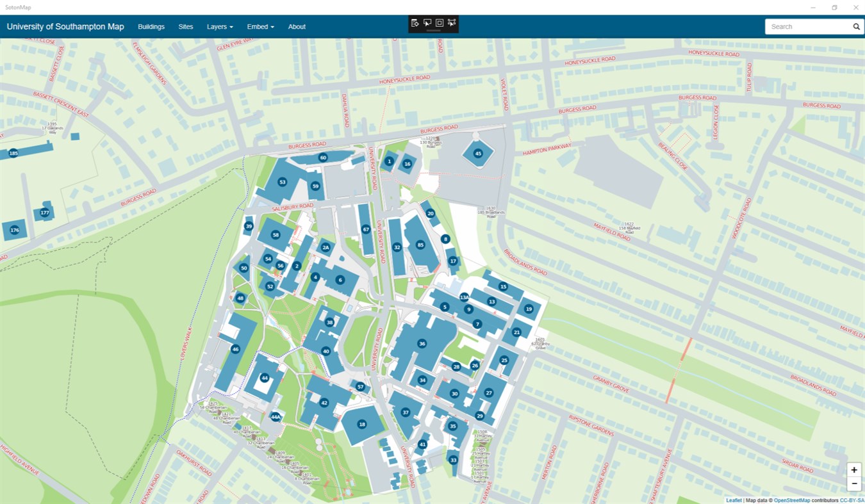This screenshot has height=504, width=865.
Task: Click the region capture icon in the floating toolbar
Action: (x=439, y=22)
